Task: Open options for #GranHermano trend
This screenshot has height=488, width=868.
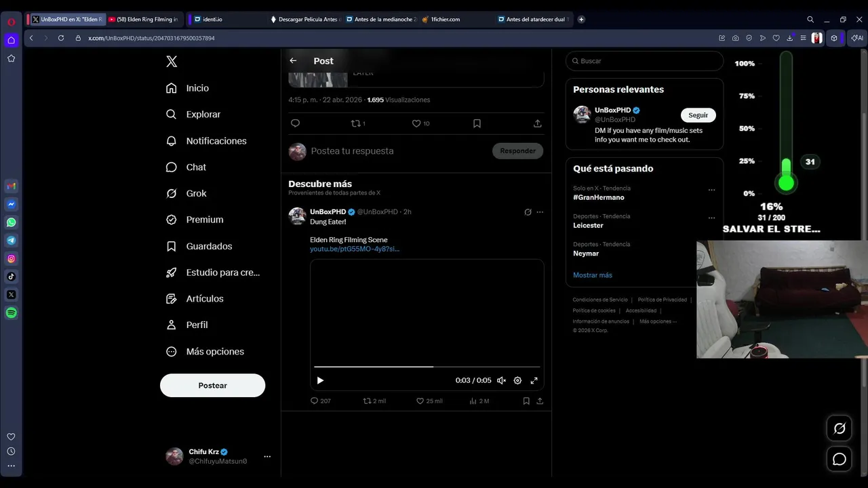Action: click(x=711, y=190)
